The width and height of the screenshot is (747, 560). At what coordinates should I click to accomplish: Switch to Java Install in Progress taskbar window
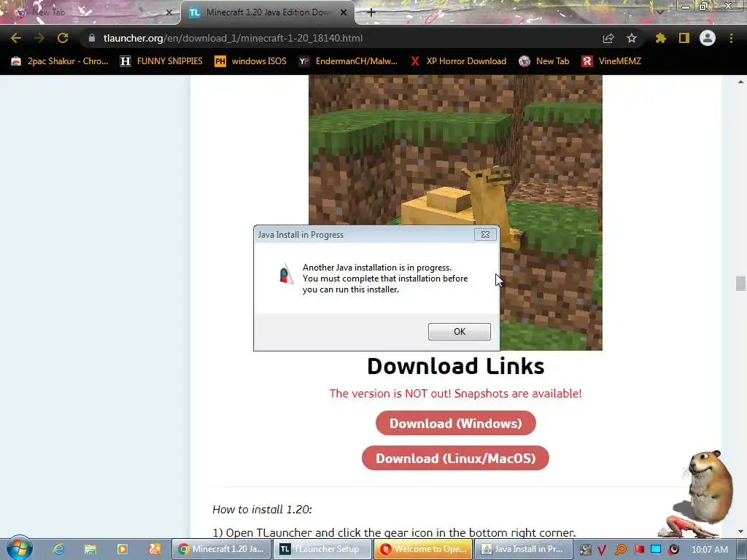tap(524, 549)
